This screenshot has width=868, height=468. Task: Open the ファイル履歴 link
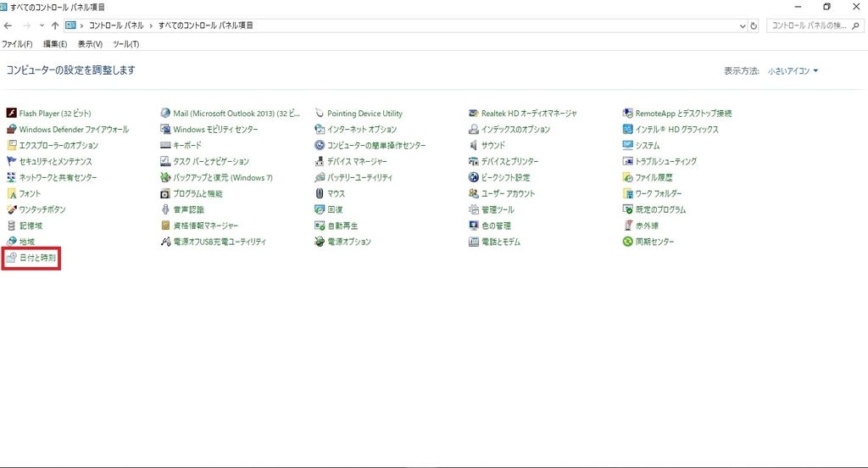654,177
